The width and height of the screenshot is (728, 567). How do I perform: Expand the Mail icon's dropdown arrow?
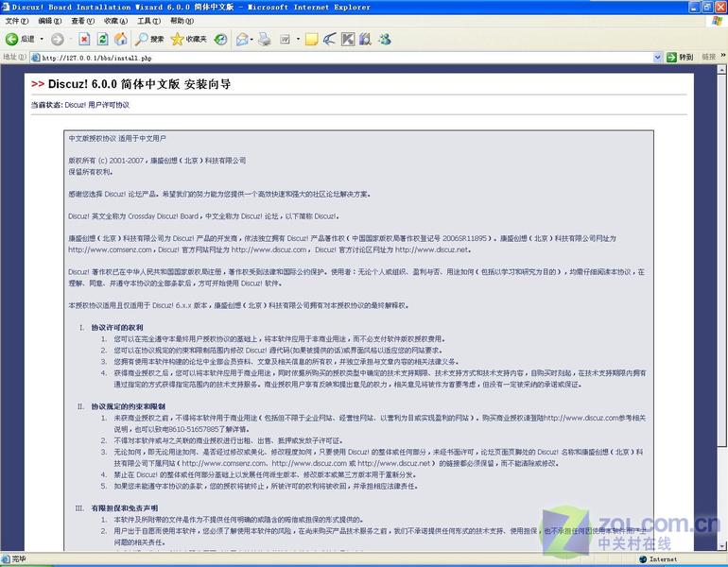(251, 39)
